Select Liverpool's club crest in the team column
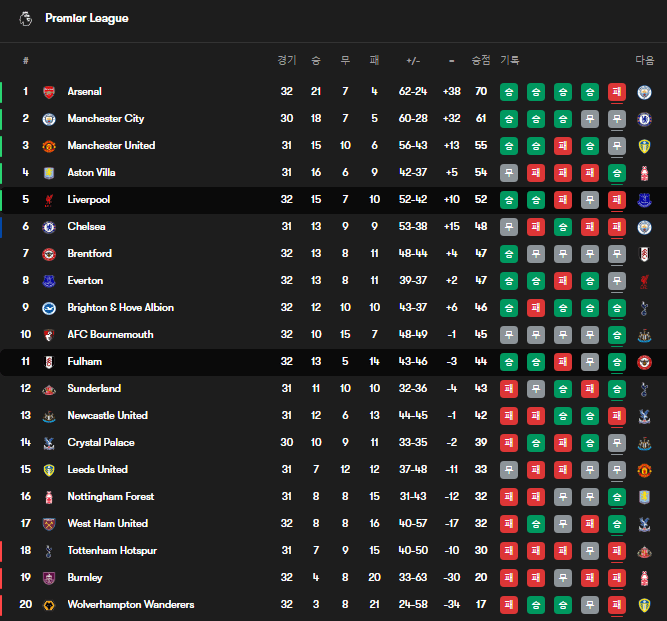Screen dimensions: 667x621 click(48, 200)
